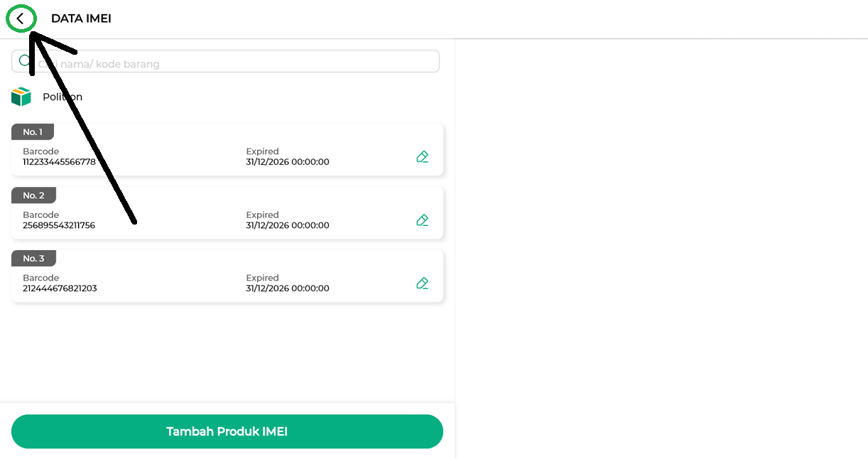Select barcode number 256895543211756
Screen dimensions: 868x459
tap(59, 225)
